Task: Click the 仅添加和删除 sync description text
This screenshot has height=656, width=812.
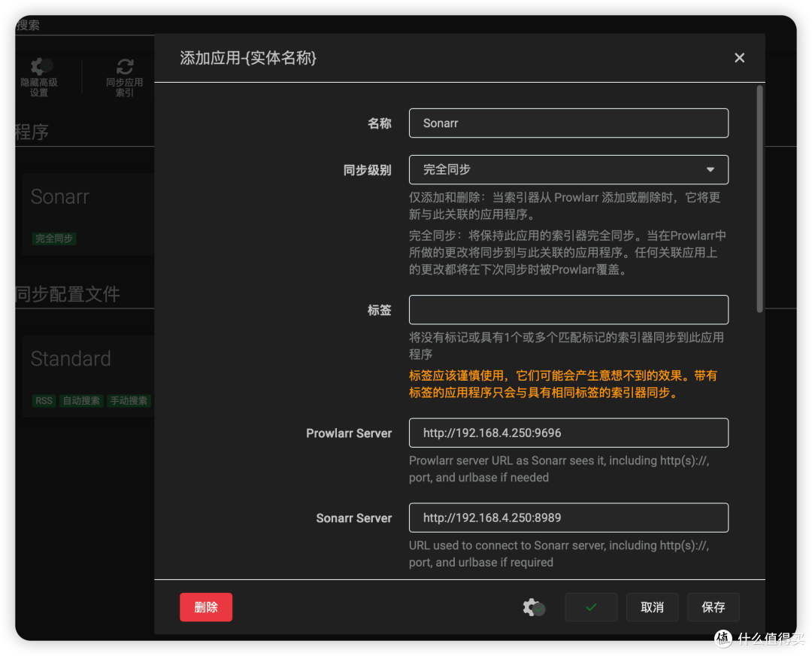Action: pos(565,205)
